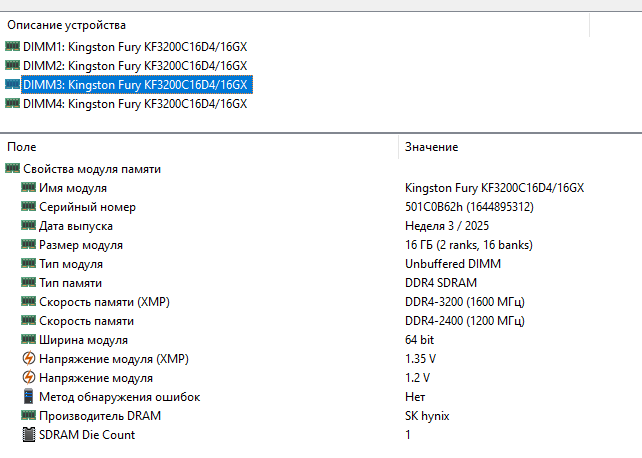
Task: Click the DIMM4 memory module icon
Action: coord(12,103)
